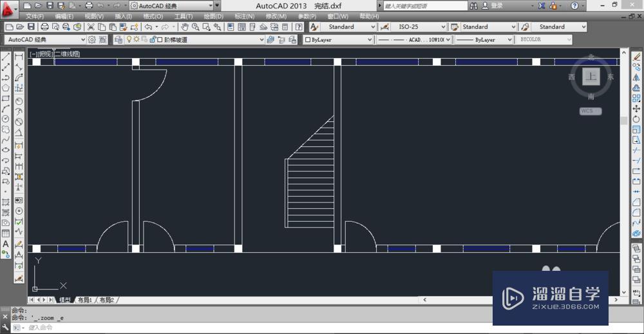Screen dimensions: 644x334
Task: Select the Circle draw tool
Action: pyautogui.click(x=6, y=119)
